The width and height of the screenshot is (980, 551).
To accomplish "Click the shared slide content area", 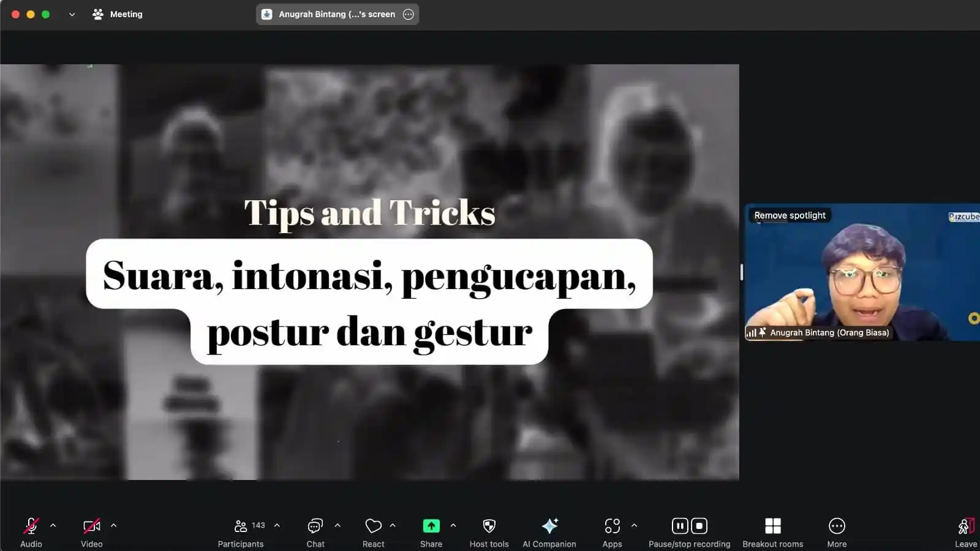I will pos(369,272).
